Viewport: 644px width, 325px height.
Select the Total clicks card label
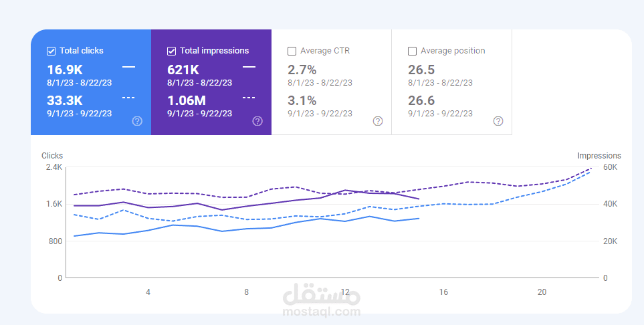[x=82, y=51]
